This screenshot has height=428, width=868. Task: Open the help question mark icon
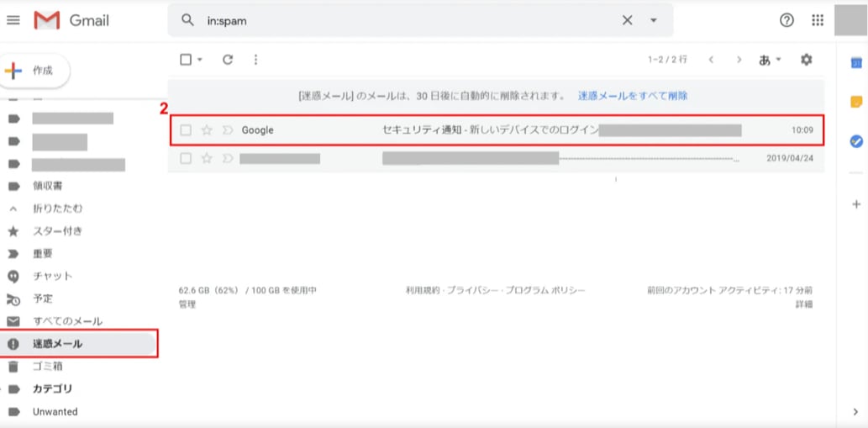787,20
